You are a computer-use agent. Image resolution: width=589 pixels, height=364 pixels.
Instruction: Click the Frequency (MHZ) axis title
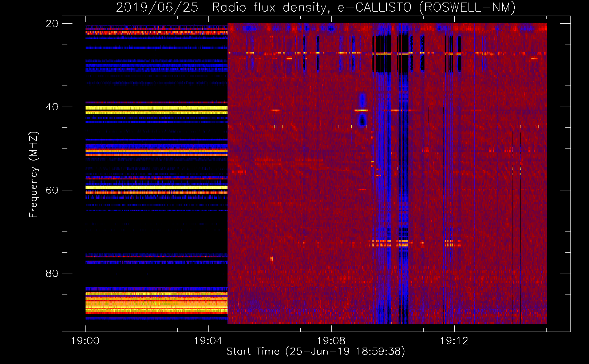click(x=33, y=175)
